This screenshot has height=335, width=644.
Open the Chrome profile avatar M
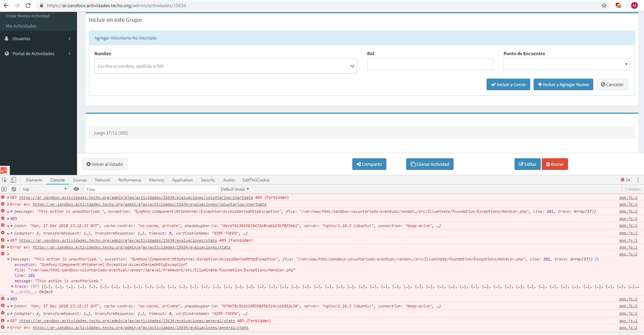pyautogui.click(x=634, y=5)
